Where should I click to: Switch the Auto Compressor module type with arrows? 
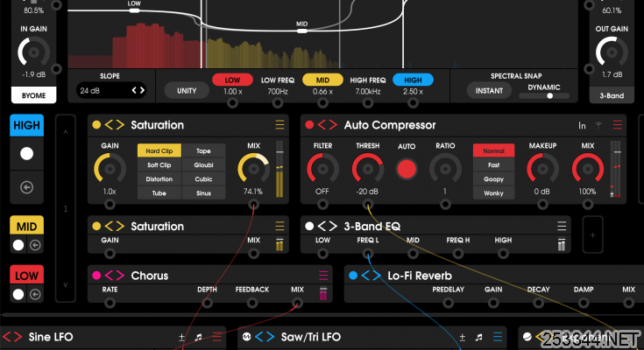tap(328, 125)
